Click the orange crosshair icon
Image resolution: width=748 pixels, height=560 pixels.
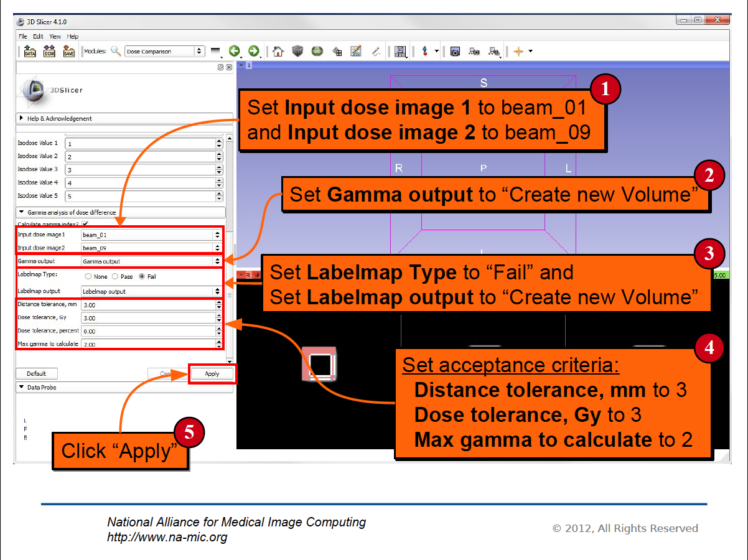tap(518, 52)
